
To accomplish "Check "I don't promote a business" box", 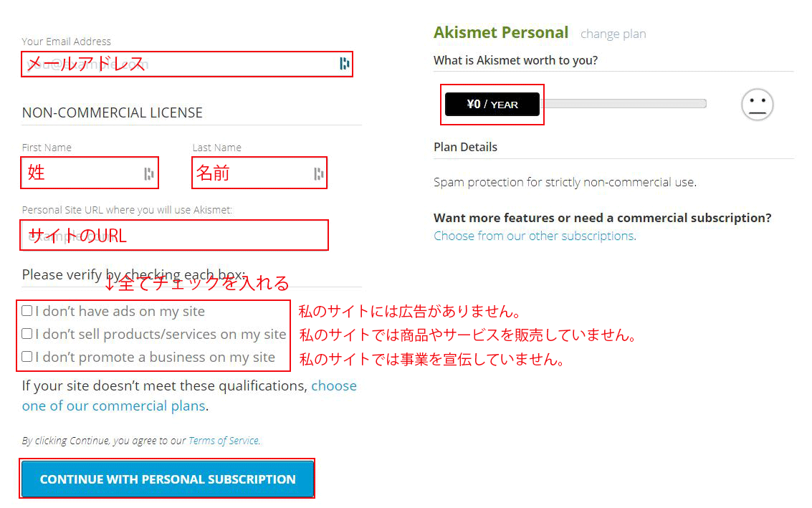I will pos(27,357).
